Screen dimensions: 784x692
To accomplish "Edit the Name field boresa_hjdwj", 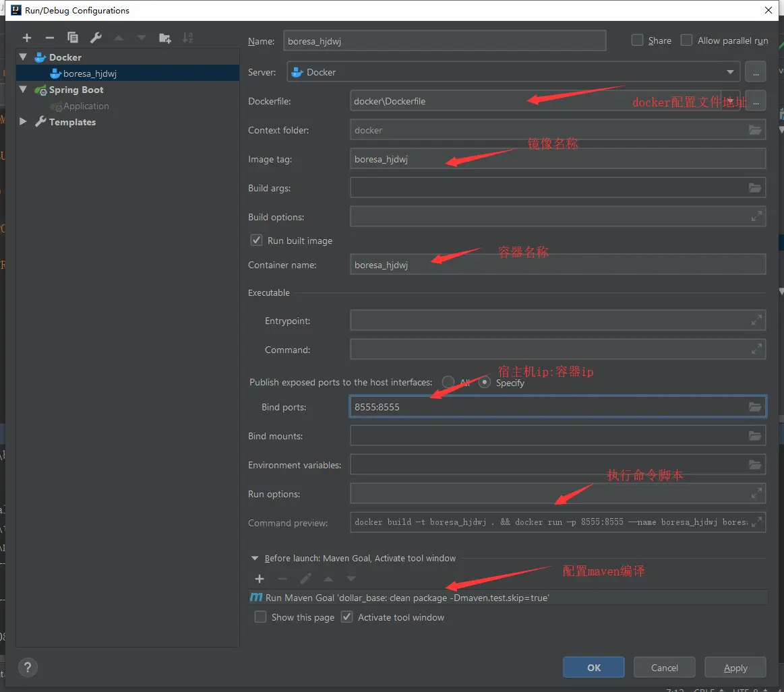I will [444, 41].
